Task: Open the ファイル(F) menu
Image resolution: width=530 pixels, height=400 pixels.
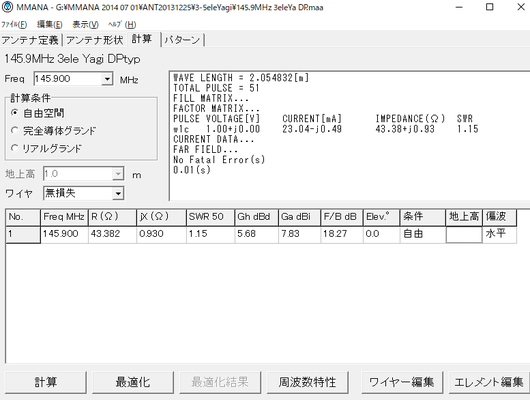Action: coord(14,25)
